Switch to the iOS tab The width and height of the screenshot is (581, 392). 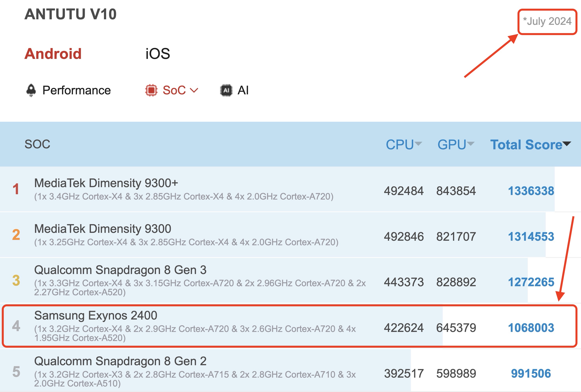coord(158,54)
